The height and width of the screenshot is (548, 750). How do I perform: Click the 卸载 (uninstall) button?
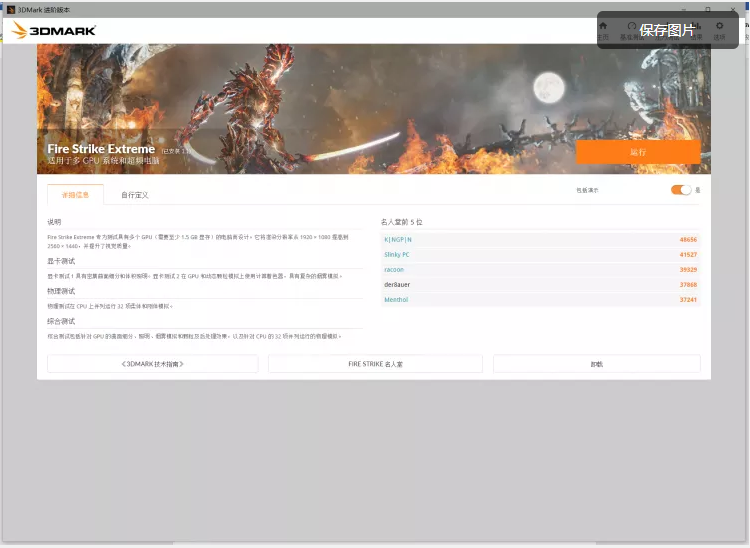597,364
